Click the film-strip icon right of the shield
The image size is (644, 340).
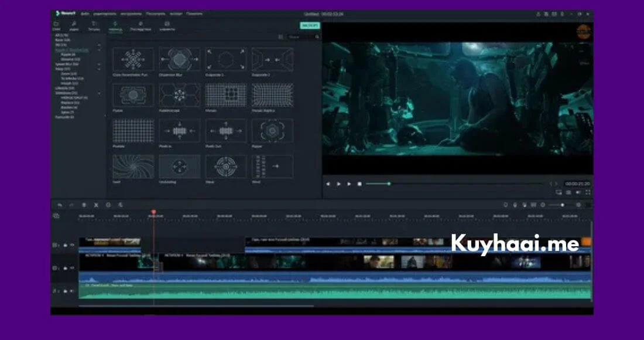pos(533,205)
